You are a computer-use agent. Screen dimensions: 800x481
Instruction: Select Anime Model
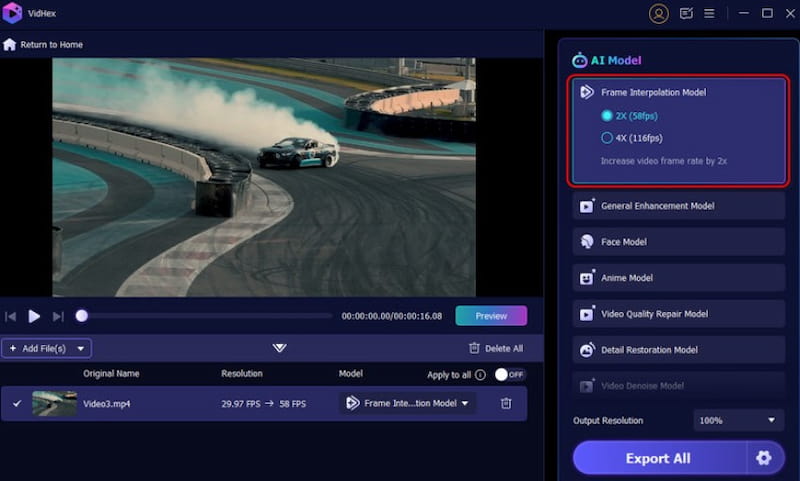679,277
